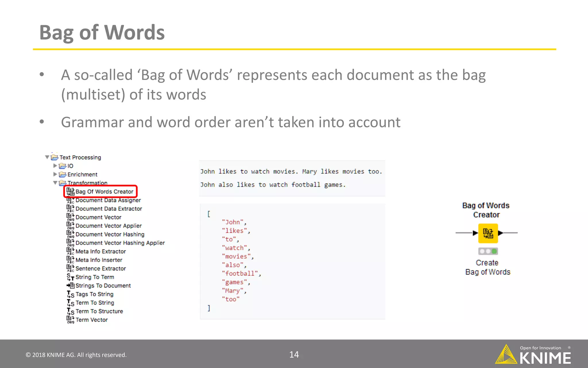Expand the Enrichment folder

tap(55, 174)
